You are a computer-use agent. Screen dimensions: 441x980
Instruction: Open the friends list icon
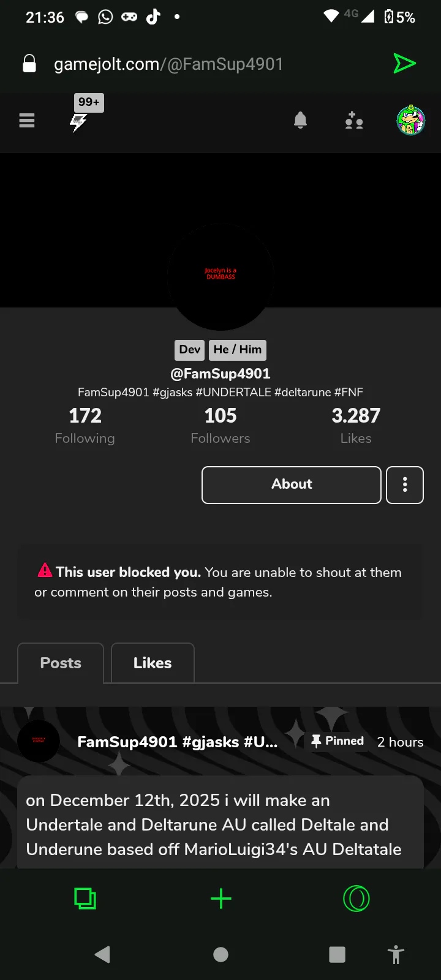(x=353, y=121)
